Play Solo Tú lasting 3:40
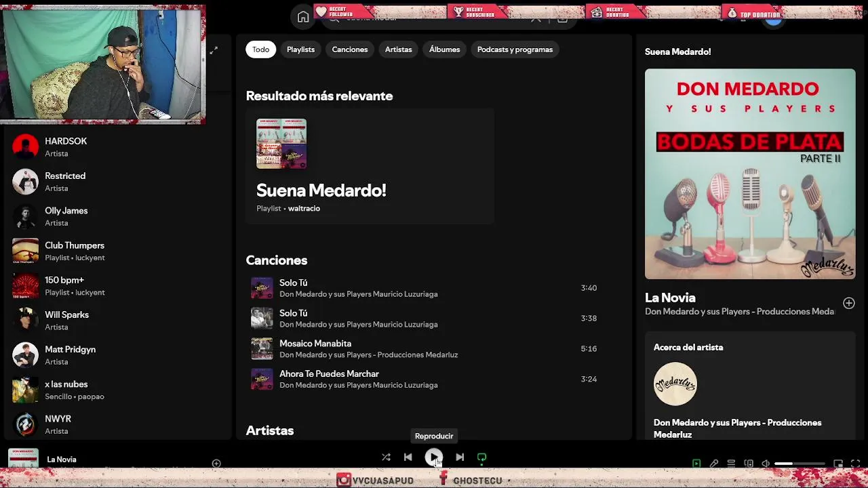 (424, 288)
